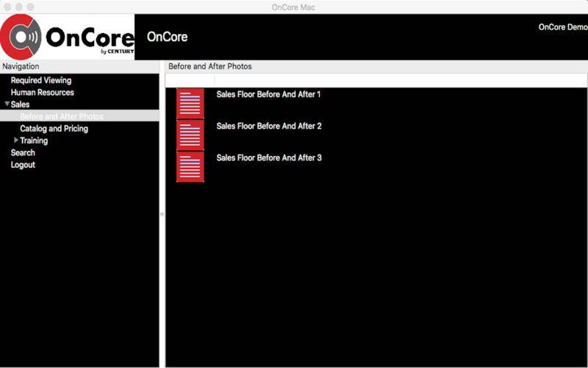Click the OnCore Demo user label

tap(563, 27)
